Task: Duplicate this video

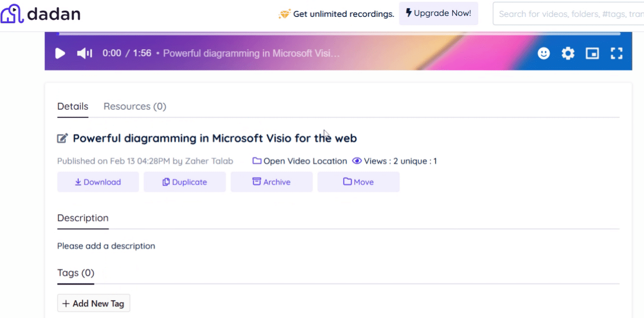Action: pyautogui.click(x=185, y=182)
